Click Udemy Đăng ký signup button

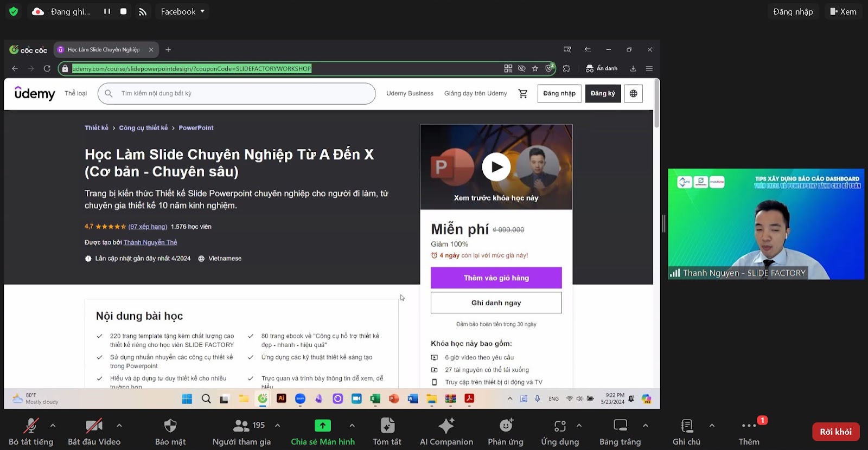[x=603, y=93]
